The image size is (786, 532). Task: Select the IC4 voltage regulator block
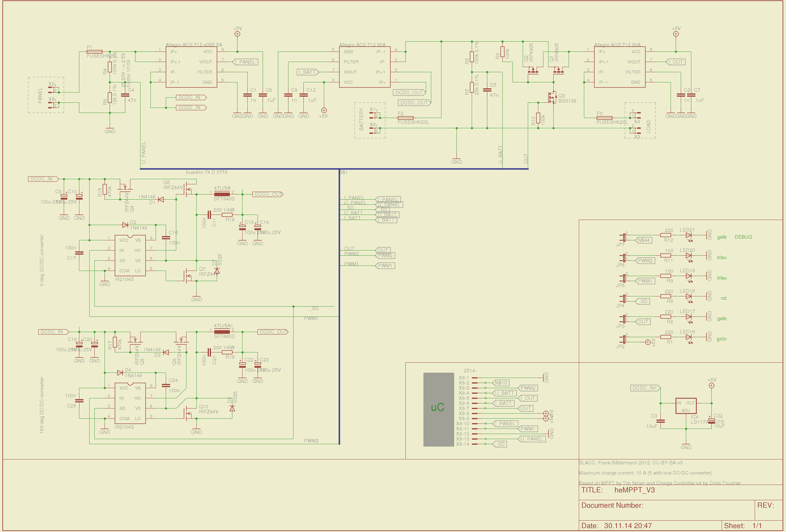coord(686,406)
